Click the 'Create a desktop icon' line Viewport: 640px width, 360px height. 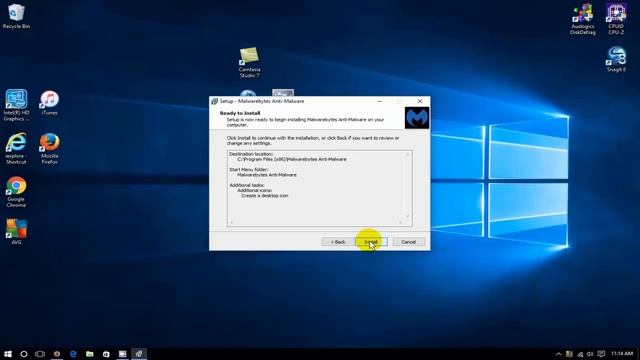point(264,196)
